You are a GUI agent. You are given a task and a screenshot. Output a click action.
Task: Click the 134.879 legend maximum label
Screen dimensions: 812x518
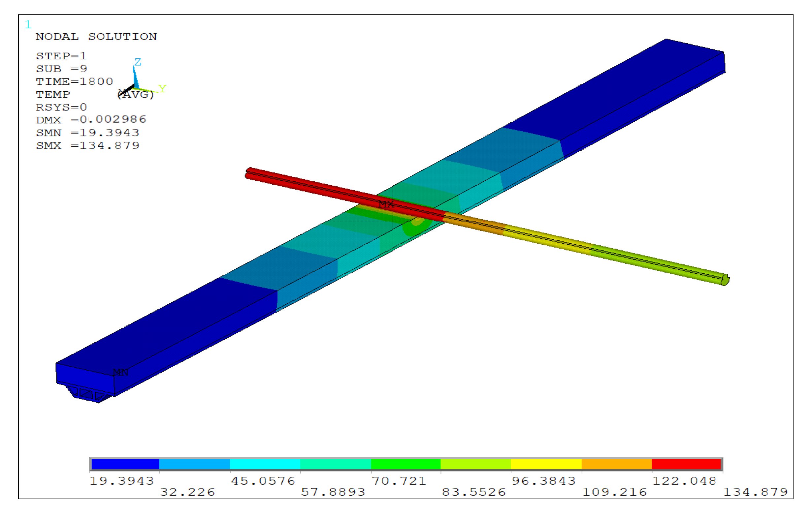(755, 492)
